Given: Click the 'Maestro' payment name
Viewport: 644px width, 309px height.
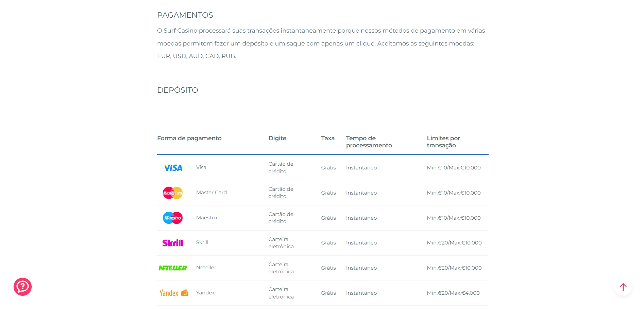Looking at the screenshot, I should click(206, 218).
